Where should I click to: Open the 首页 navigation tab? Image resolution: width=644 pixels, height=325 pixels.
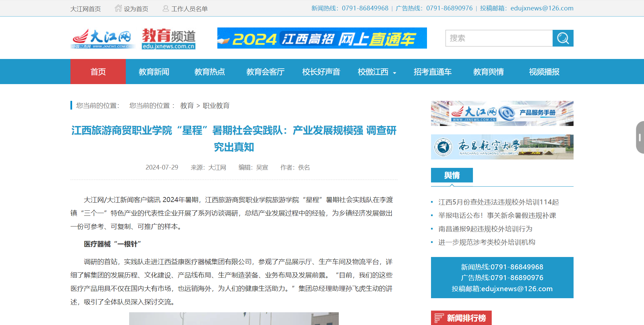[x=98, y=72]
